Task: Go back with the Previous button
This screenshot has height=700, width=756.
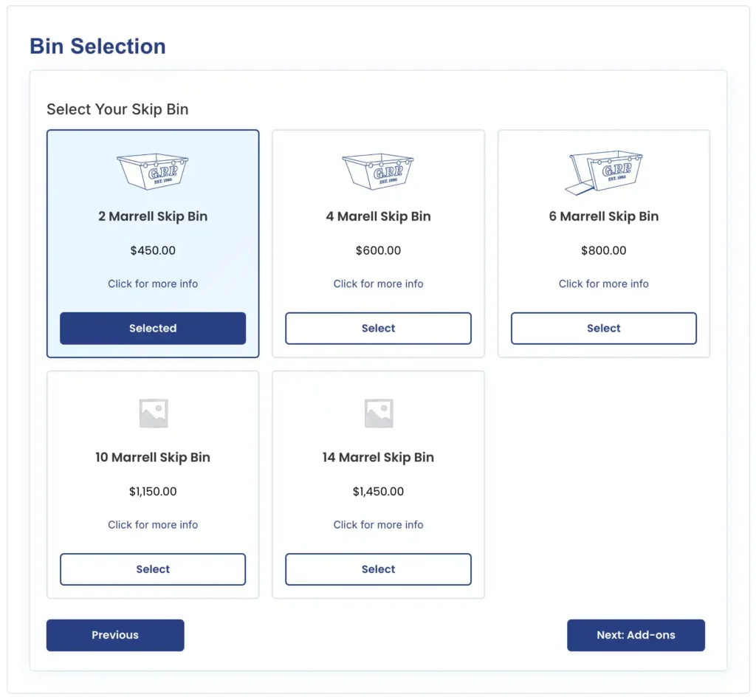Action: pyautogui.click(x=115, y=636)
